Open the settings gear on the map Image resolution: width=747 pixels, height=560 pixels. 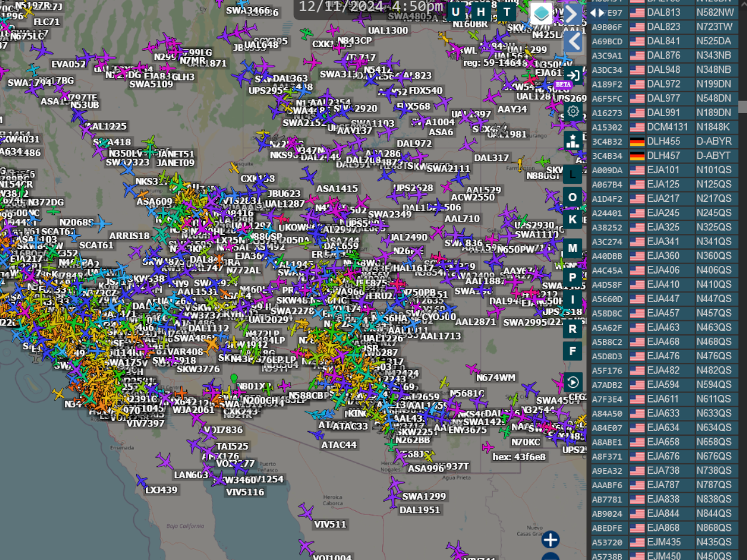click(x=573, y=111)
